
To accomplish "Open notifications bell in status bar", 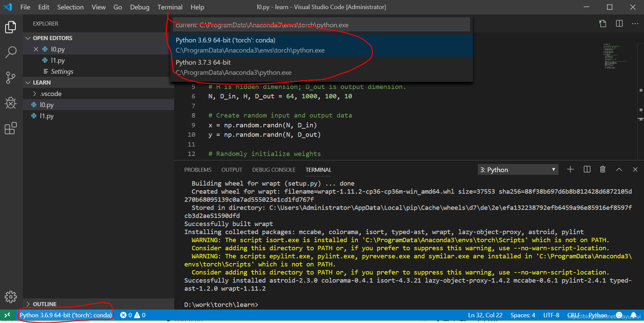I will pos(634,315).
